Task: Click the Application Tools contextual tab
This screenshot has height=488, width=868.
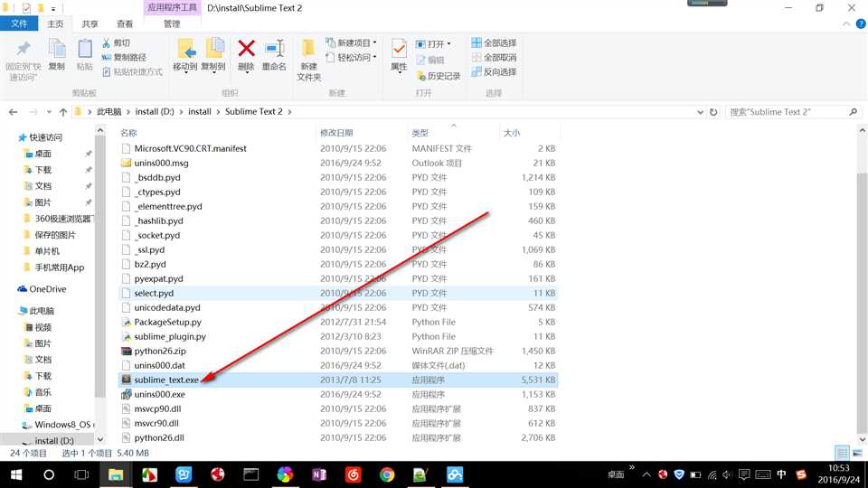Action: (x=172, y=8)
